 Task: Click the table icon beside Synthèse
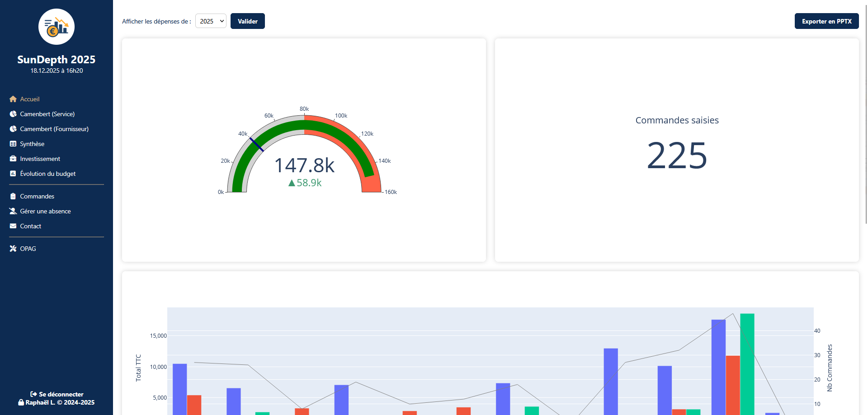click(x=13, y=144)
